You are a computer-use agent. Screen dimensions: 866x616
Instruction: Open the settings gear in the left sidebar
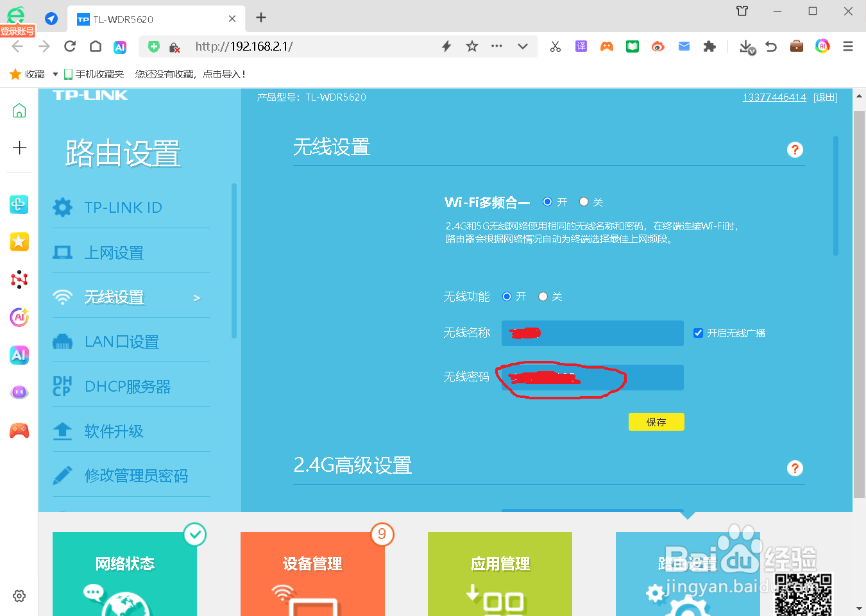coord(19,595)
